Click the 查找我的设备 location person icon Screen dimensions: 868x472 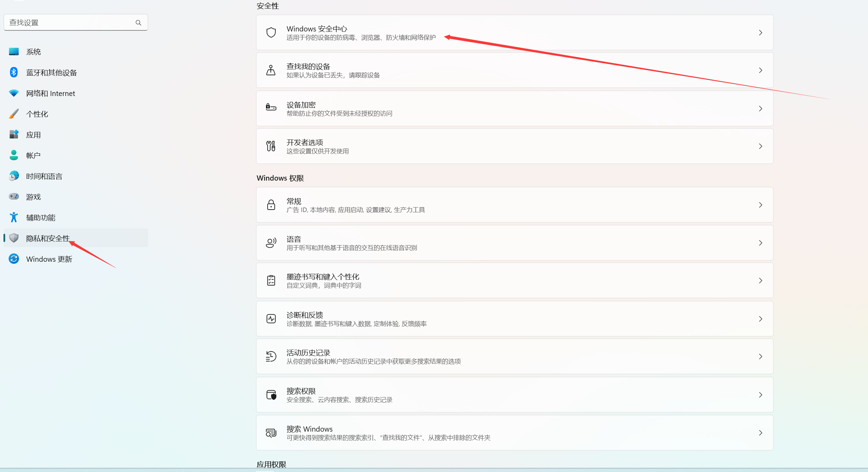(271, 70)
